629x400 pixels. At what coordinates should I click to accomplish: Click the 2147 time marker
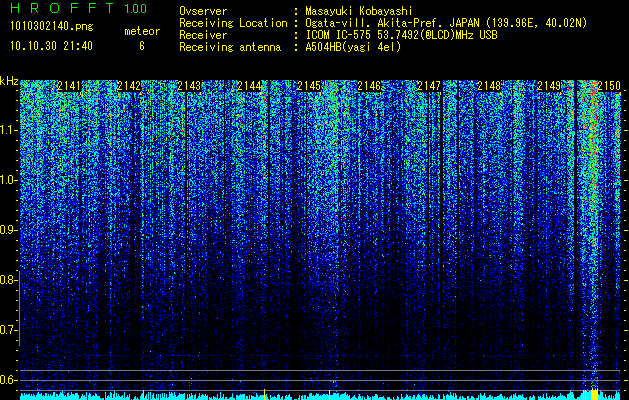tap(429, 86)
